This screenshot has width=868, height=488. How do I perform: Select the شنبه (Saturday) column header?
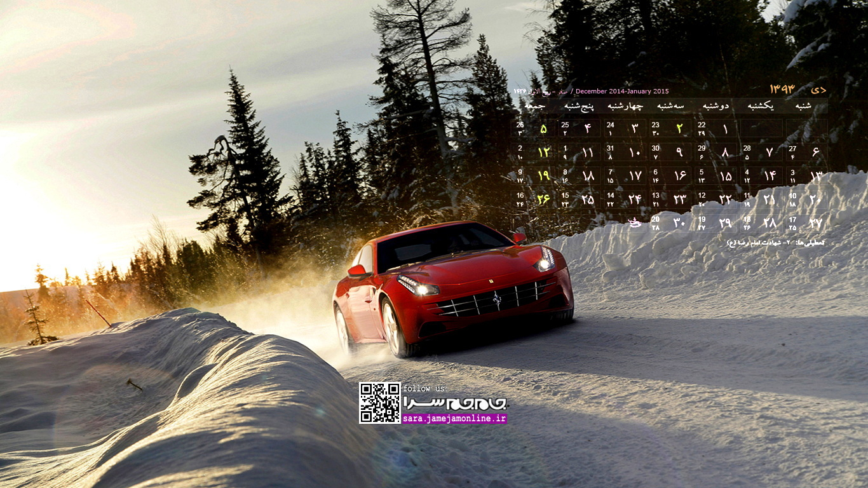pos(803,106)
